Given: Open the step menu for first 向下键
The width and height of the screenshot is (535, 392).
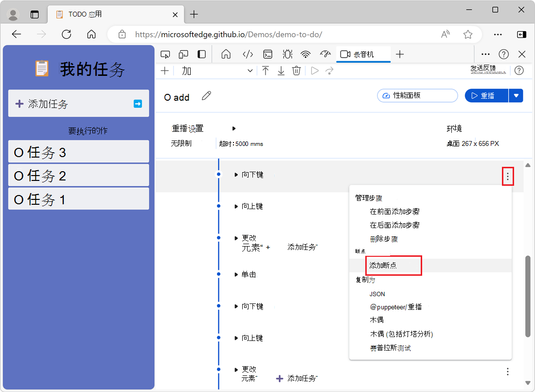Looking at the screenshot, I should pos(508,177).
